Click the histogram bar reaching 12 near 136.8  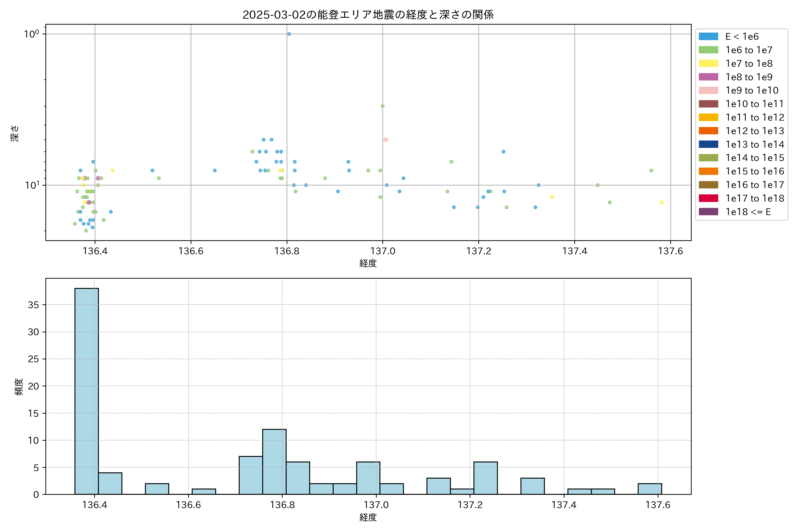[274, 462]
